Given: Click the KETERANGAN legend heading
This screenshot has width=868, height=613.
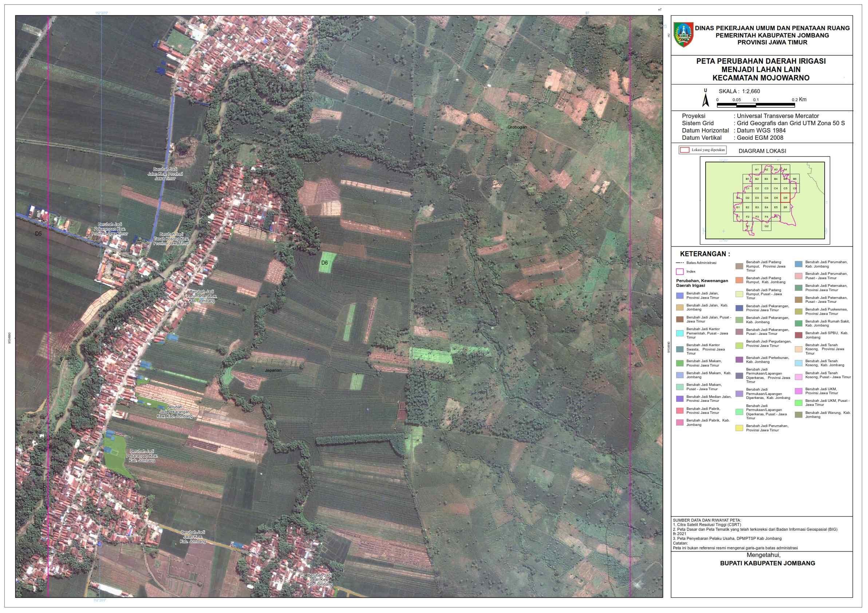Looking at the screenshot, I should [705, 254].
